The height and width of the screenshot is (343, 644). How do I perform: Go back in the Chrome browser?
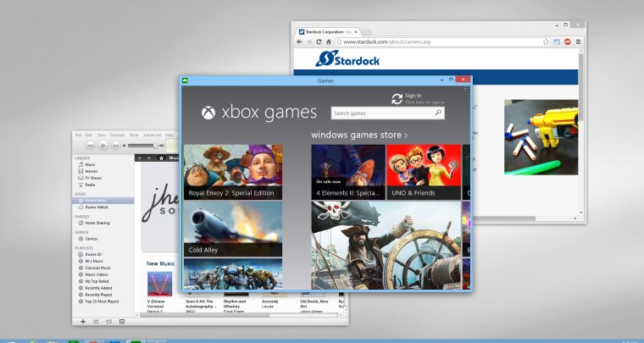coord(299,41)
